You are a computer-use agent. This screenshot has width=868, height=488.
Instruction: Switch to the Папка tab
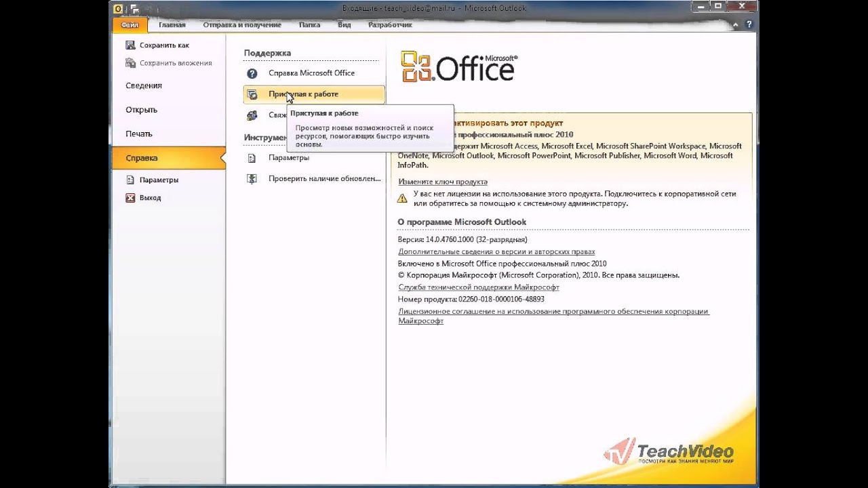[x=309, y=25]
